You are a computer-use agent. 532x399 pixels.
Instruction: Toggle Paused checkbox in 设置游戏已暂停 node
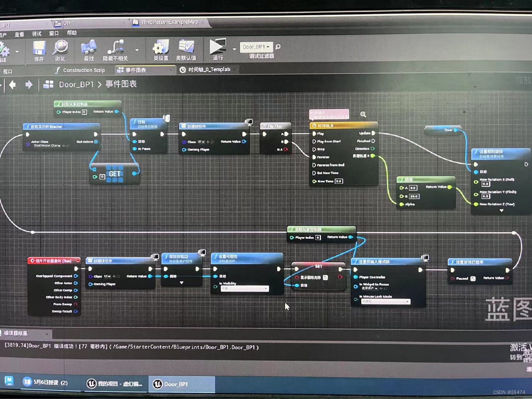coord(473,278)
